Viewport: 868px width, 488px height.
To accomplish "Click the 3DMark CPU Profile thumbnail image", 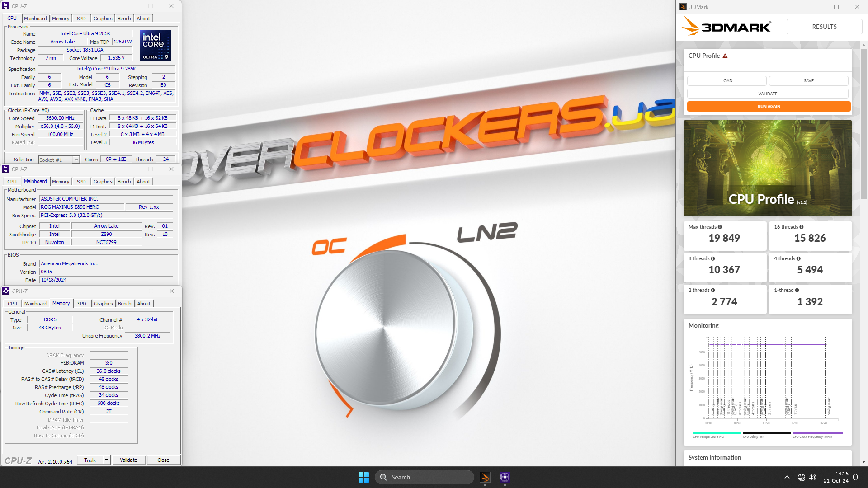I will (x=768, y=168).
